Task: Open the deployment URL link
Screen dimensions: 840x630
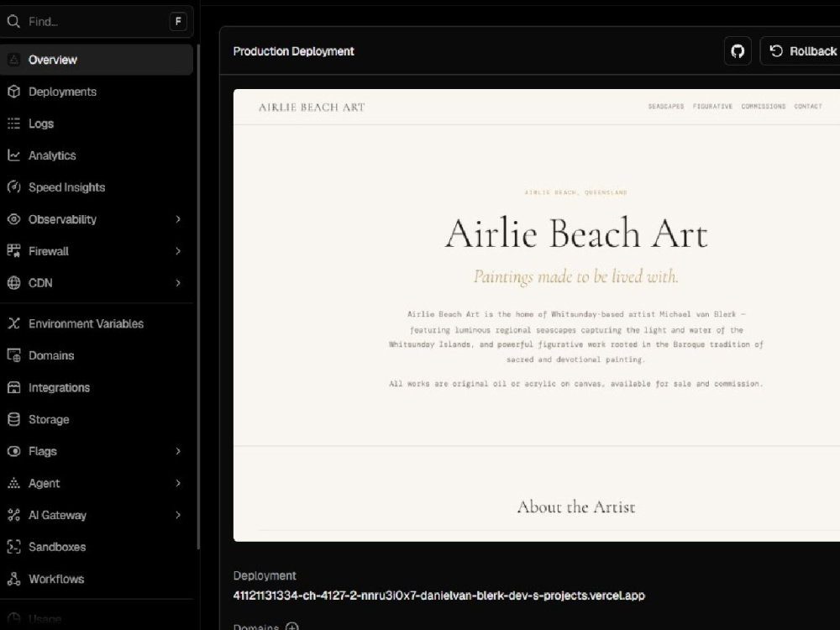Action: [x=438, y=596]
